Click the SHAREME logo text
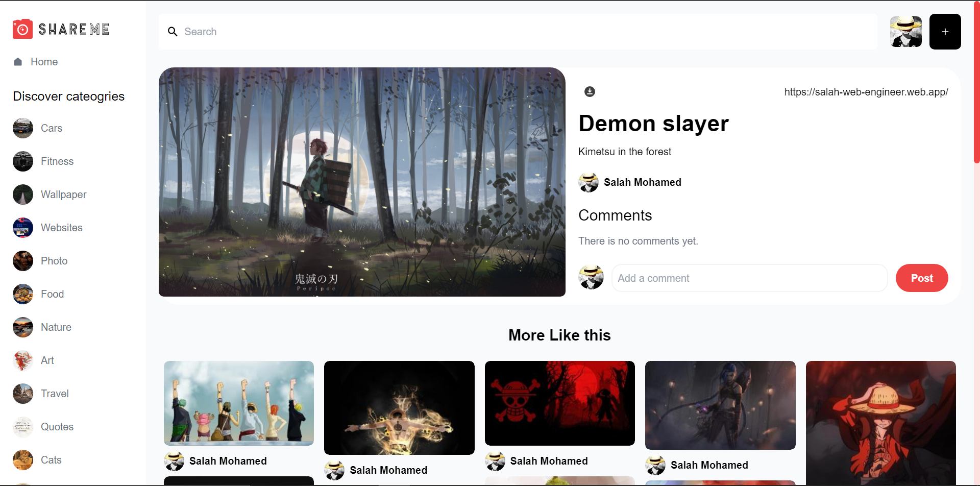Viewport: 980px width, 486px height. coord(74,29)
